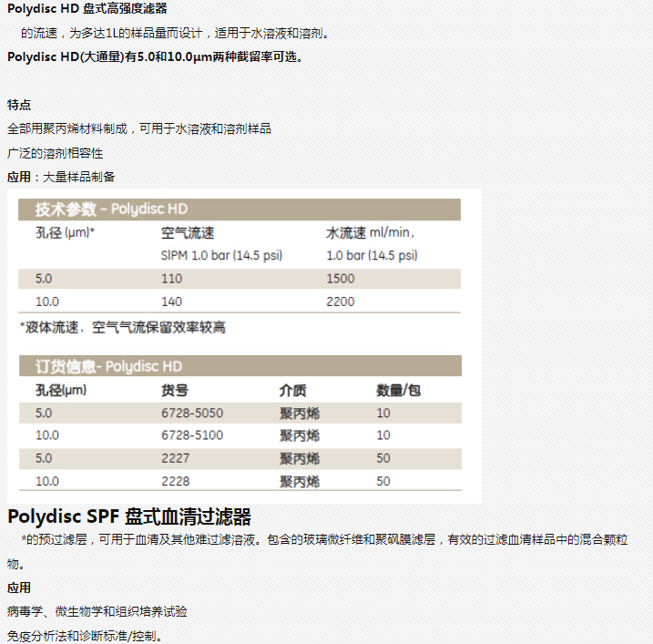Click catalog number '2228'

176,481
